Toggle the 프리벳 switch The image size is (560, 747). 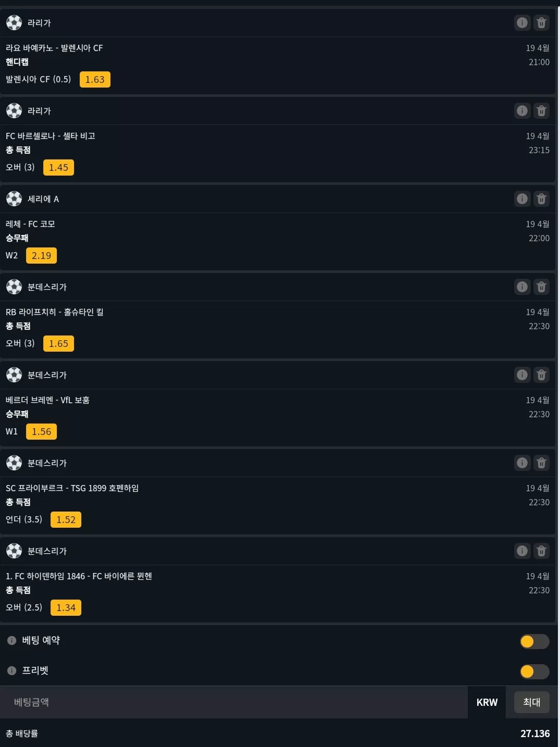pos(534,671)
